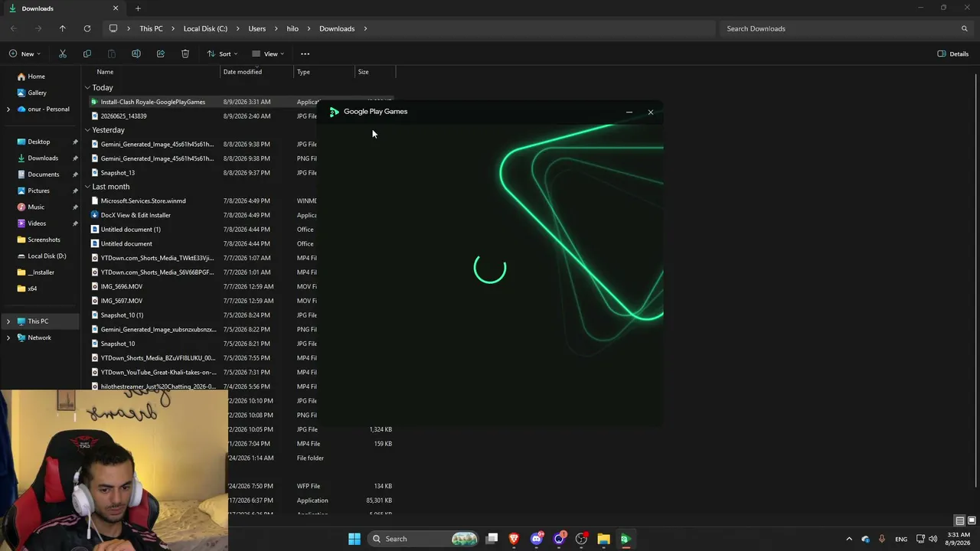
Task: Open File Explorer from the taskbar
Action: click(603, 539)
